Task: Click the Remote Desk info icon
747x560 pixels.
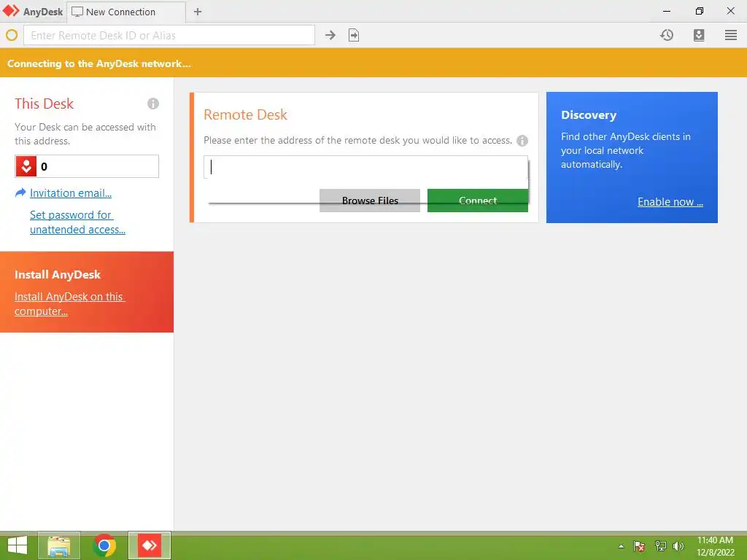Action: click(x=522, y=141)
